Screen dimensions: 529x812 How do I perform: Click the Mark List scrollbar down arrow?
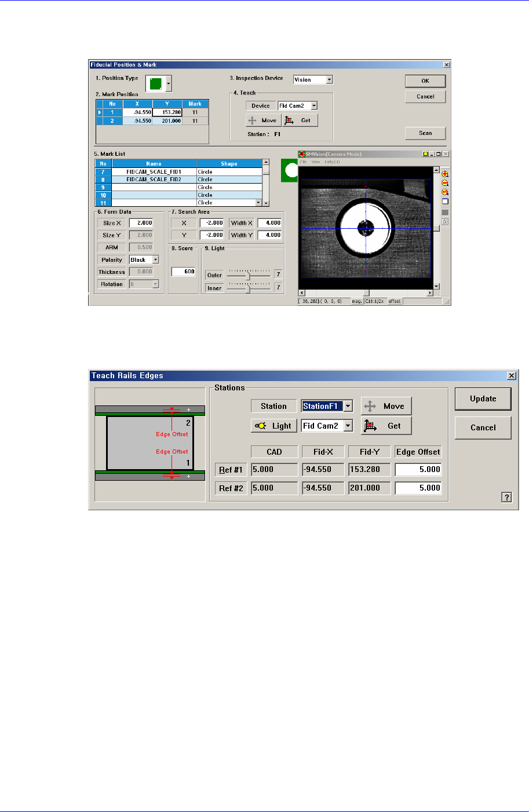pos(265,203)
